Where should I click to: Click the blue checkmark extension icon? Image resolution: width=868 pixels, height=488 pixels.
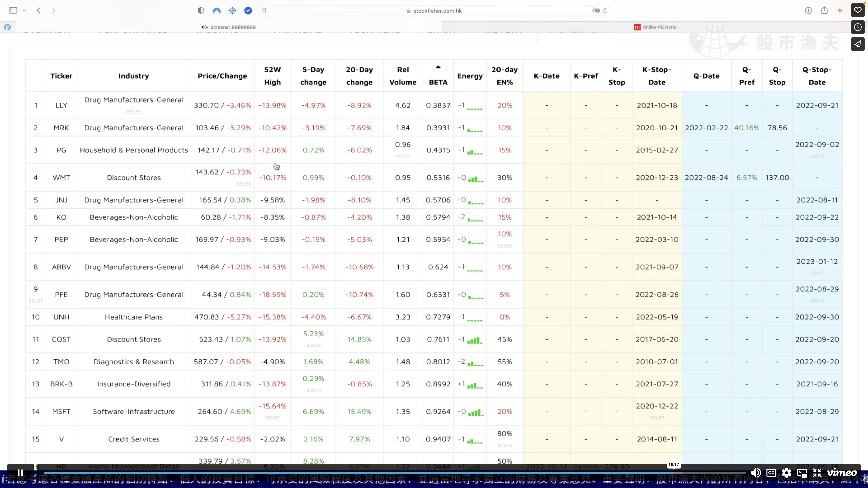tap(248, 10)
